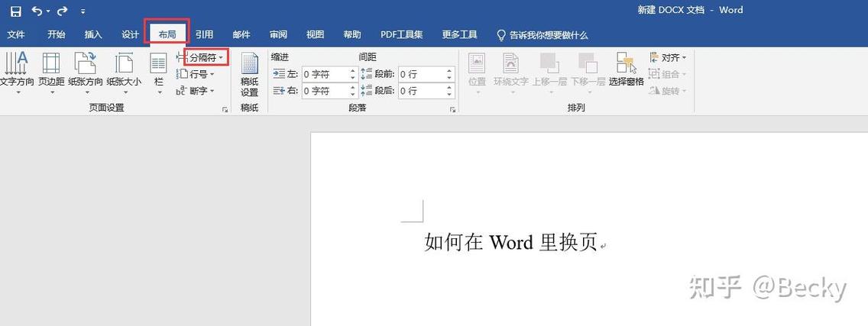
Task: Save the document via the floppy icon
Action: (x=16, y=11)
